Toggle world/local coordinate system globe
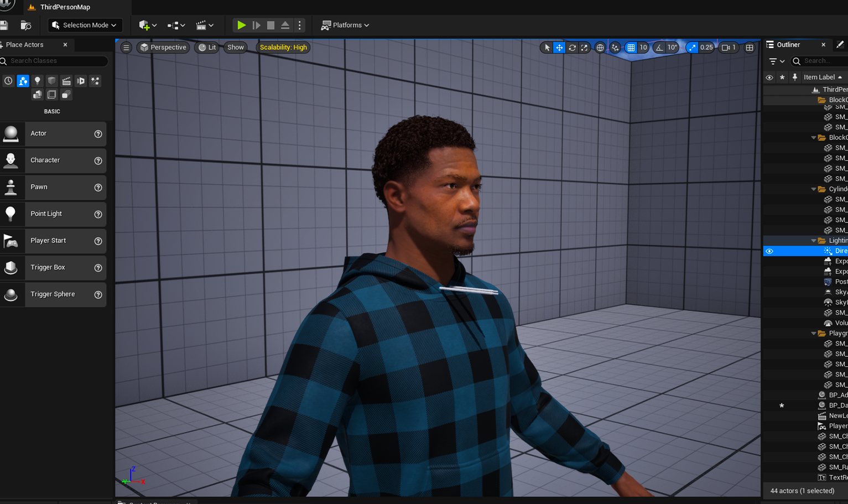Viewport: 848px width, 504px height. click(x=600, y=48)
